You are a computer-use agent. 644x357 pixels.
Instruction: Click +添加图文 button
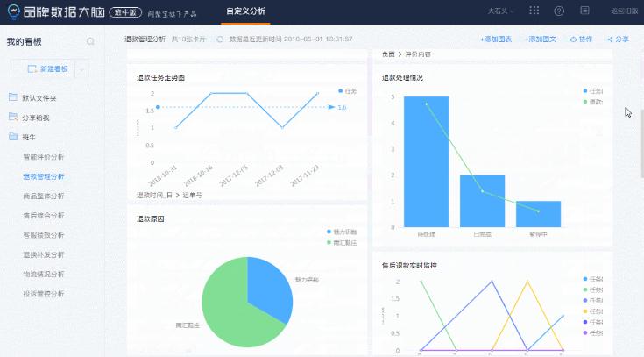pos(541,39)
